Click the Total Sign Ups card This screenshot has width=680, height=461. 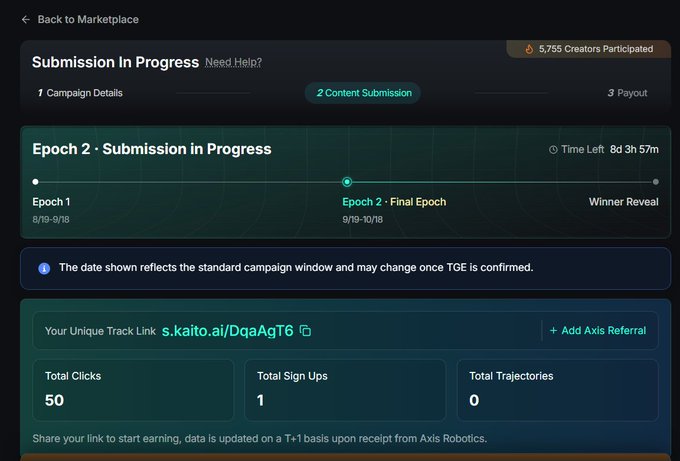[x=345, y=390]
